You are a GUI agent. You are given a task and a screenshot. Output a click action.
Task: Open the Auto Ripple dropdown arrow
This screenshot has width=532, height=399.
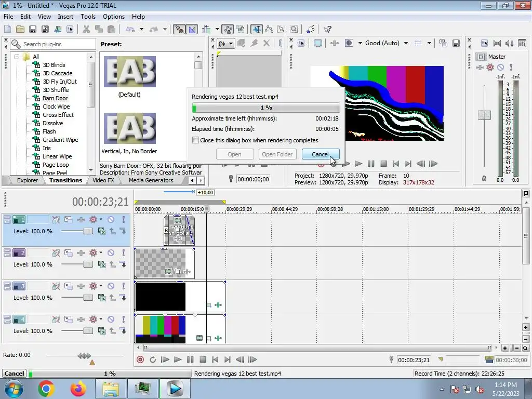tap(217, 29)
